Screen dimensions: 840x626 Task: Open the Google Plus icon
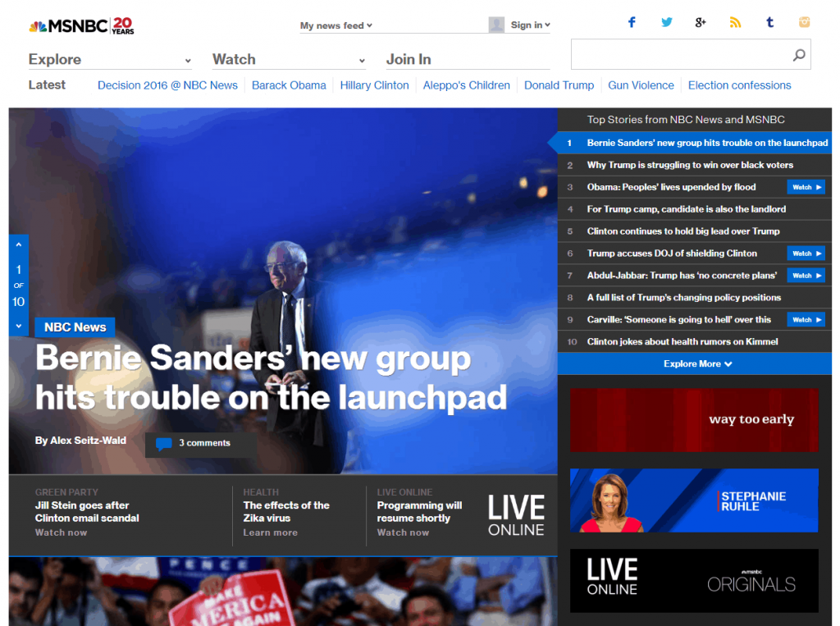701,22
